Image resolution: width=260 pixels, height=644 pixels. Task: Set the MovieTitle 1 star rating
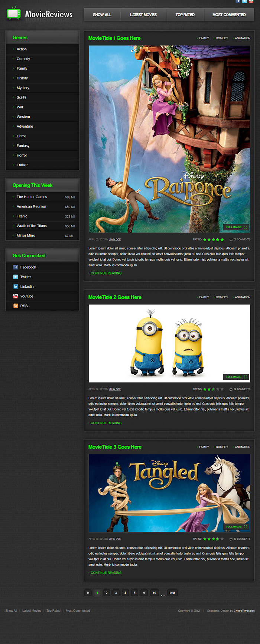[x=214, y=239]
